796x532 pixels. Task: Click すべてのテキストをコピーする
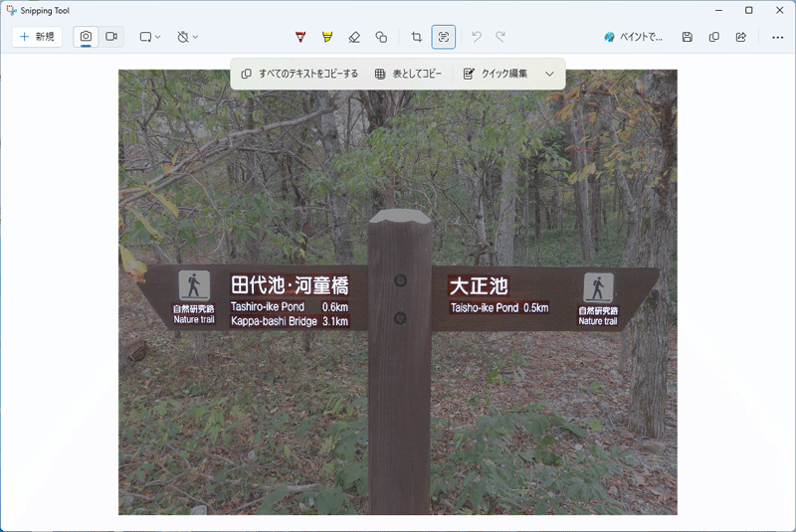[x=299, y=74]
